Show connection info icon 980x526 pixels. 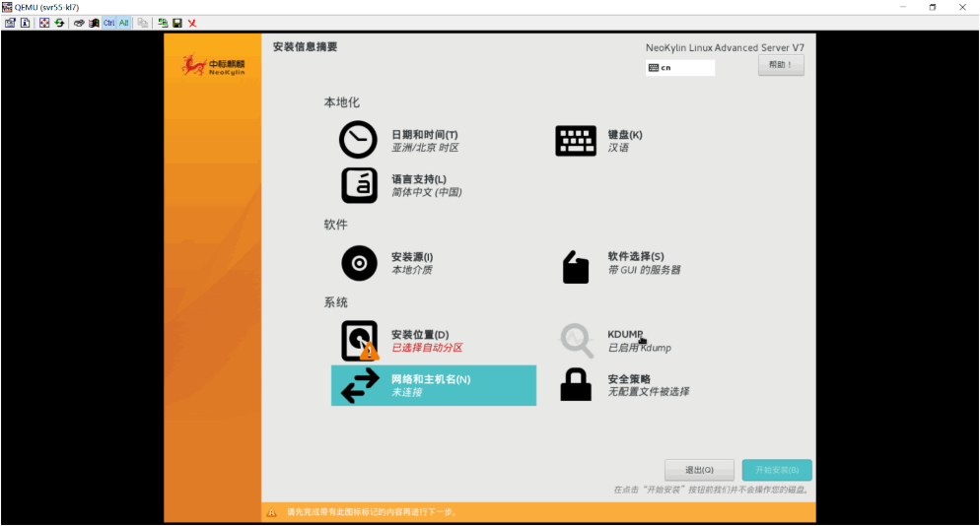pos(25,23)
